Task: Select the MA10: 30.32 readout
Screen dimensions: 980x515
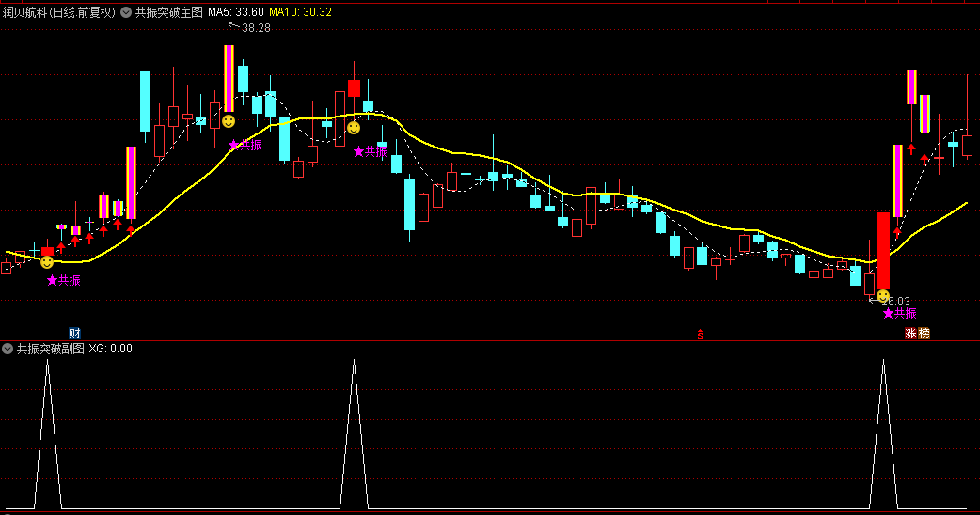Action: click(300, 12)
